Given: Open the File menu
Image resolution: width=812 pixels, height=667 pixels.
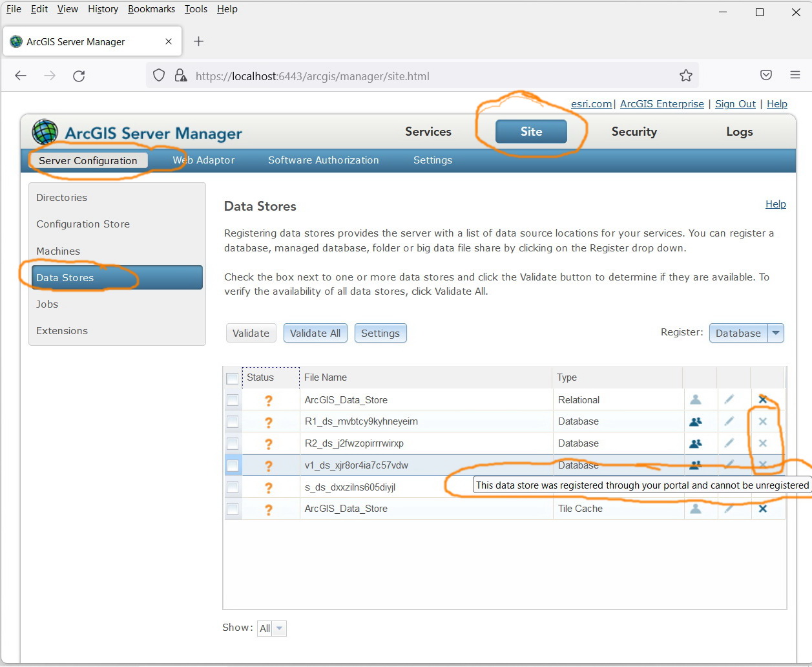Looking at the screenshot, I should pyautogui.click(x=14, y=9).
